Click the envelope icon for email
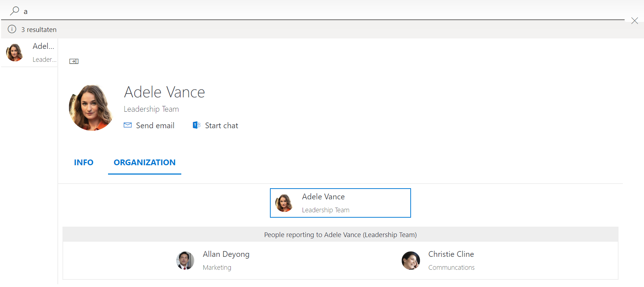 tap(128, 125)
